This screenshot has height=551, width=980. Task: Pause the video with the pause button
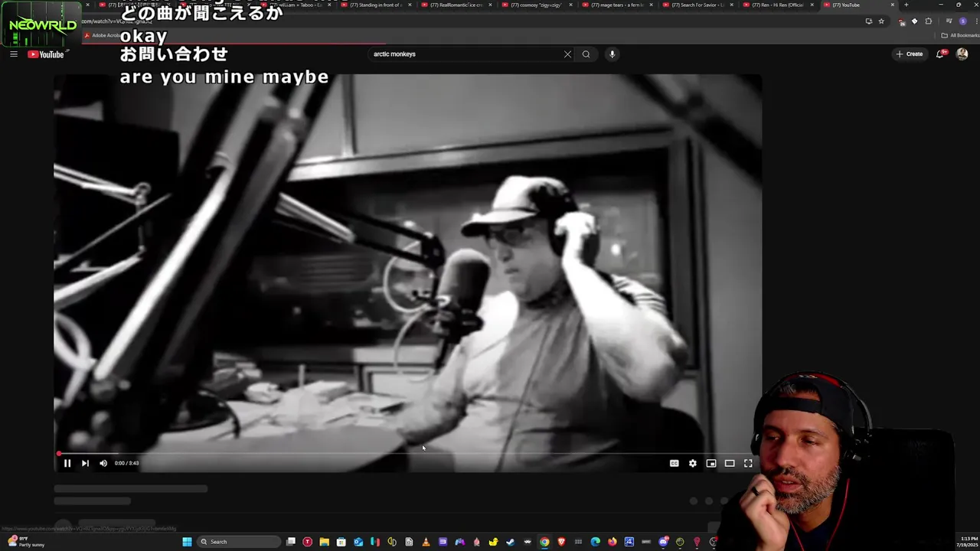point(67,463)
